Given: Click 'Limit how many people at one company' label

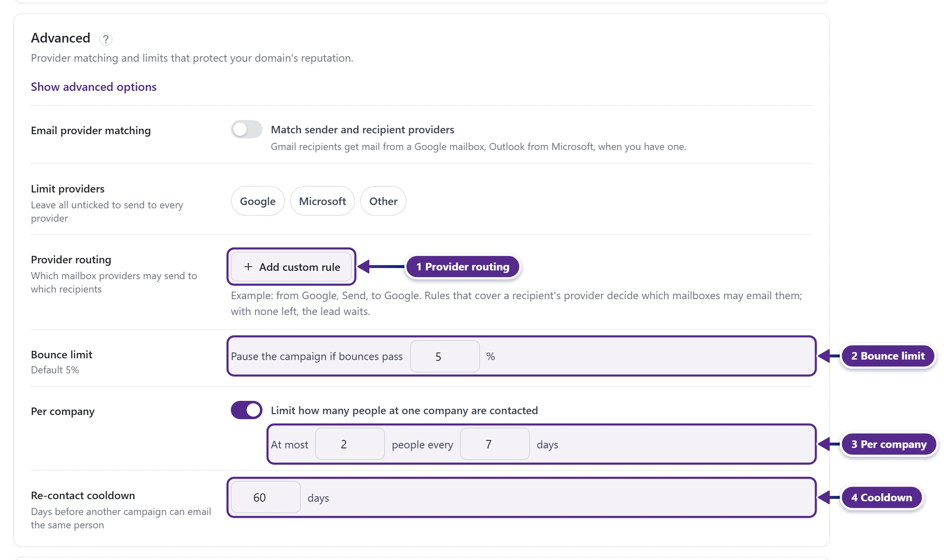Looking at the screenshot, I should click(404, 410).
